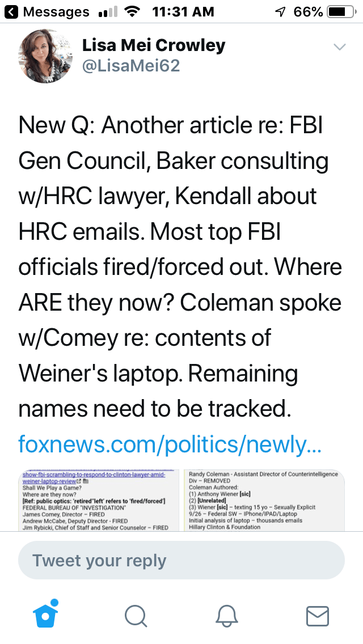The height and width of the screenshot is (644, 363).
Task: Tap the 66% battery percentage
Action: click(308, 11)
